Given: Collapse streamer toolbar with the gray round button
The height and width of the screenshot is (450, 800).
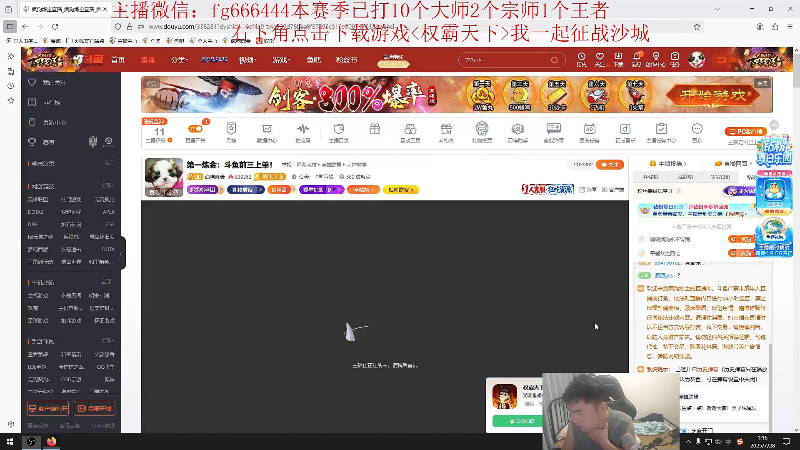Looking at the screenshot, I should (774, 125).
